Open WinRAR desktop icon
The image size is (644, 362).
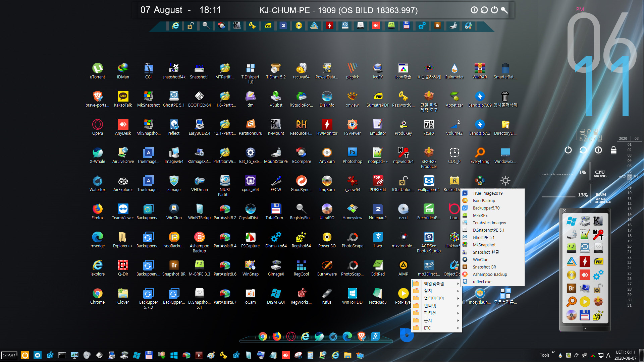pyautogui.click(x=480, y=71)
